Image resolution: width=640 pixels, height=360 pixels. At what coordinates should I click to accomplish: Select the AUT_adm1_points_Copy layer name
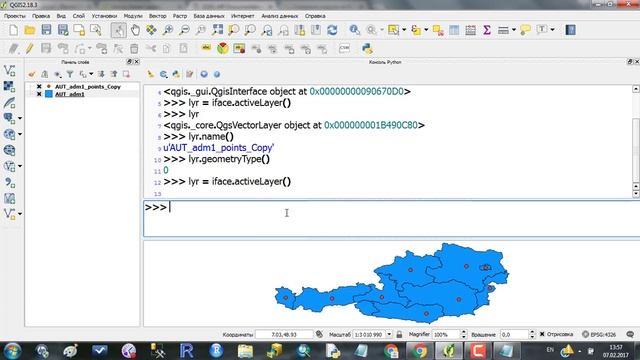tap(88, 87)
